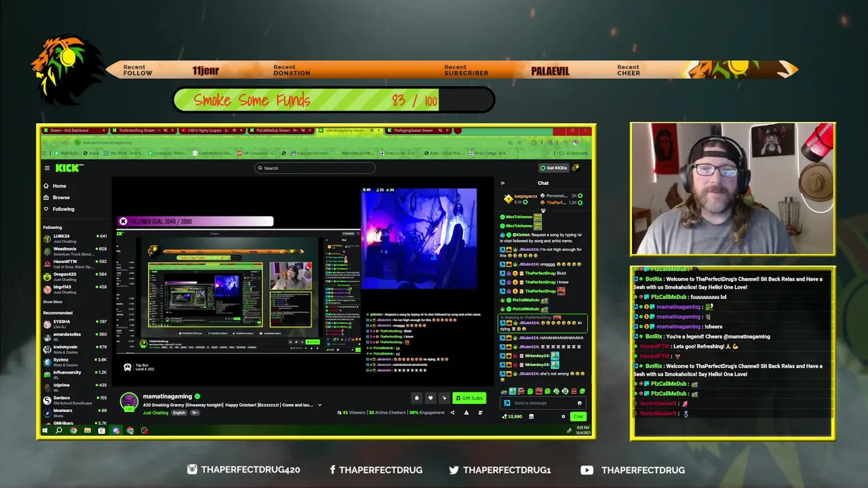Toggle mute on the ThaPerfectDrug Stream tab

click(x=164, y=130)
